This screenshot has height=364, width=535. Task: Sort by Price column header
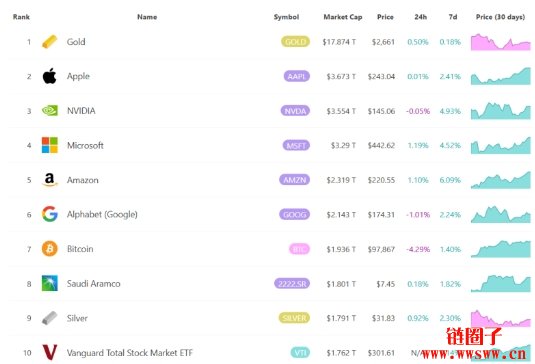point(385,17)
